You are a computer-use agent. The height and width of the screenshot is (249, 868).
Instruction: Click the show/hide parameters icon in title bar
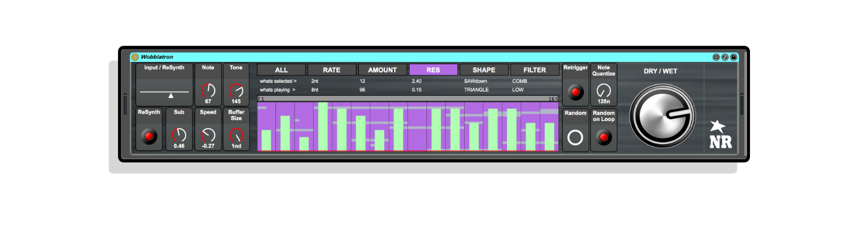click(716, 57)
